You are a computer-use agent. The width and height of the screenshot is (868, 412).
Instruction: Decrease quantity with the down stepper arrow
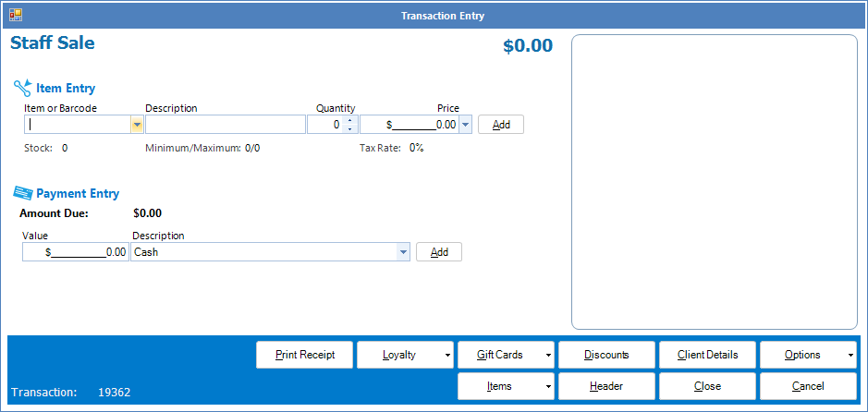point(349,129)
